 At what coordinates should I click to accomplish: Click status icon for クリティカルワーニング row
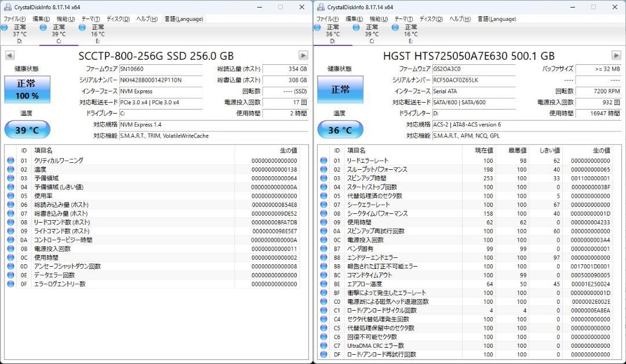click(x=11, y=161)
